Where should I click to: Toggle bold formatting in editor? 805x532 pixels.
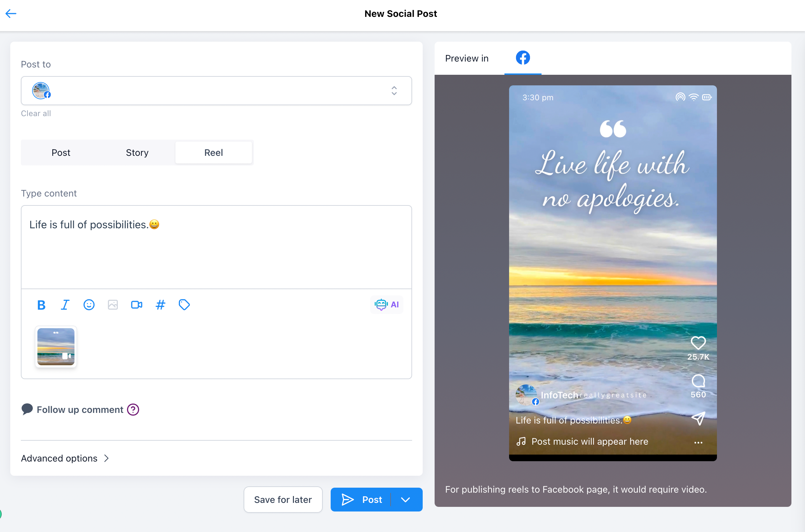pyautogui.click(x=41, y=305)
